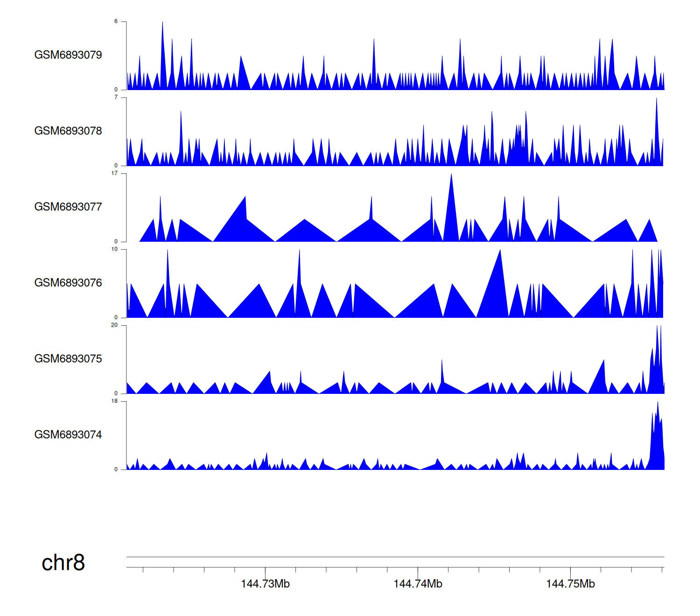Select the GSM6893076 track label
The image size is (700, 616).
click(x=68, y=283)
